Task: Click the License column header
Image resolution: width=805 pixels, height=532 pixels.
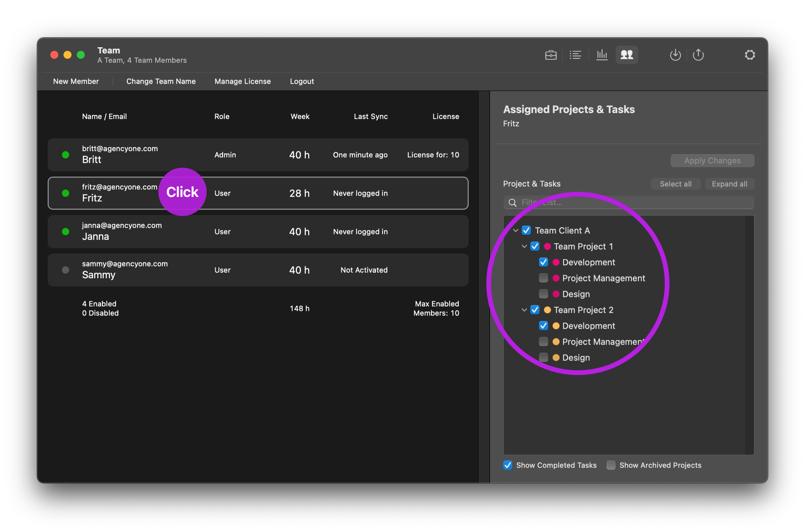Action: click(x=446, y=116)
